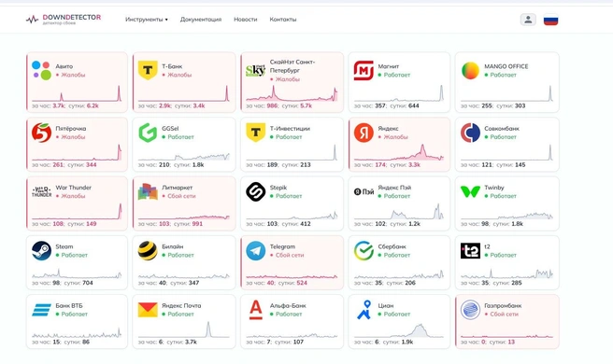Screen dimensions: 613x364
Task: Click the Steam logo
Action: coord(41,251)
